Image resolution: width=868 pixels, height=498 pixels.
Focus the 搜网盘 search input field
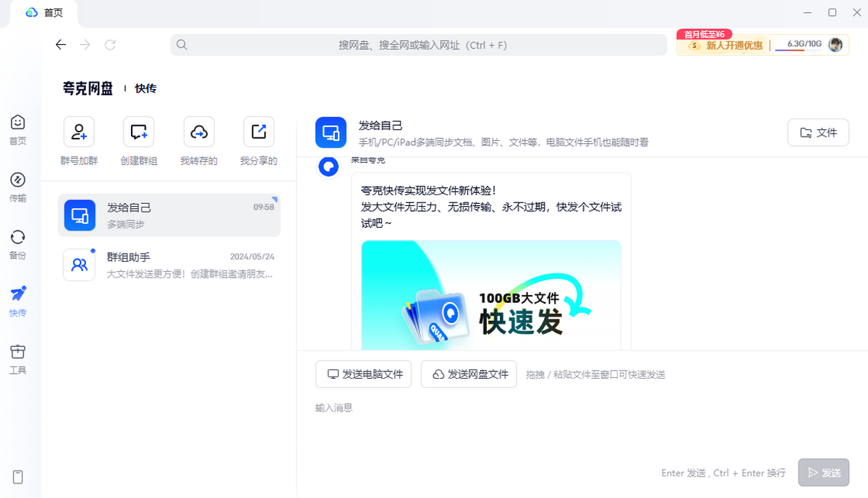pos(419,45)
